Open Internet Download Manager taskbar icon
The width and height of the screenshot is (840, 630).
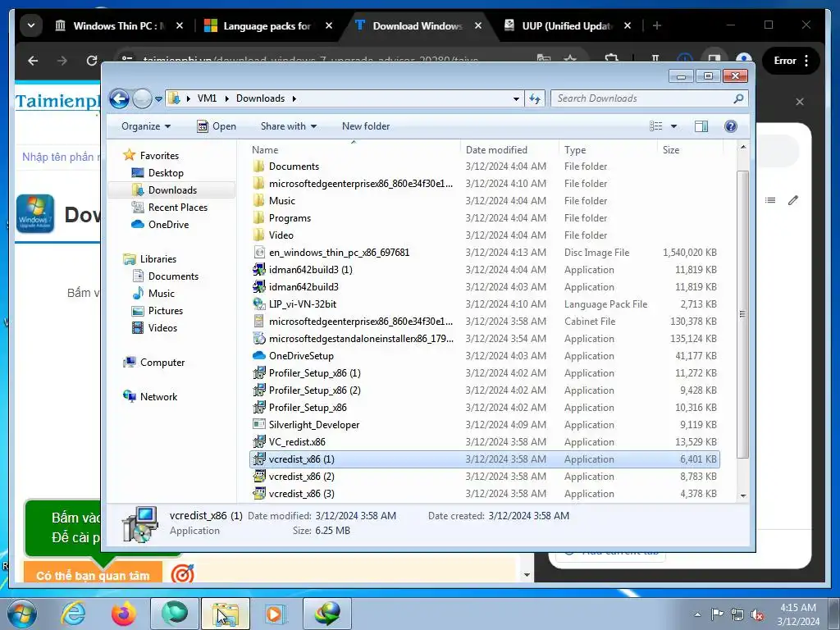tap(327, 614)
